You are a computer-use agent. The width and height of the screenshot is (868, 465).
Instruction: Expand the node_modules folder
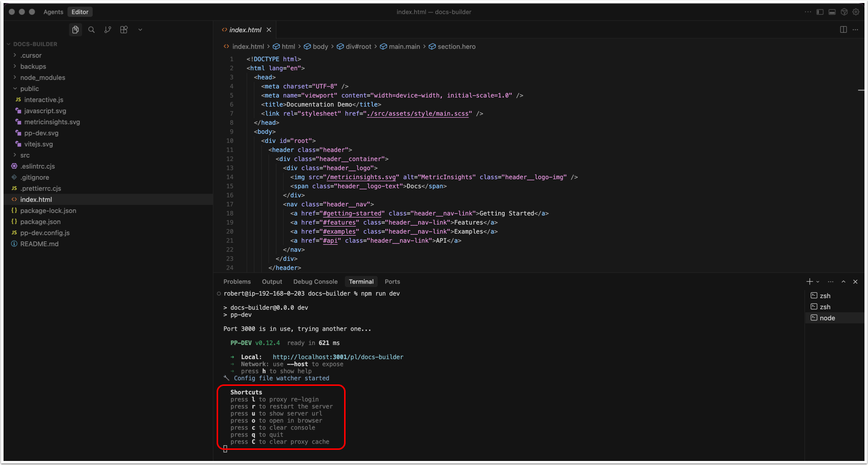(x=42, y=78)
